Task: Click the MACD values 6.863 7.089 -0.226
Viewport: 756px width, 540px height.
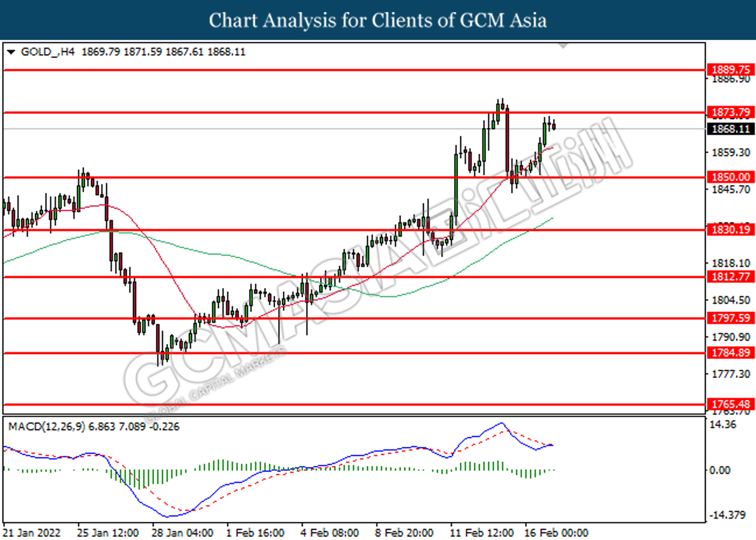Action: pyautogui.click(x=134, y=427)
